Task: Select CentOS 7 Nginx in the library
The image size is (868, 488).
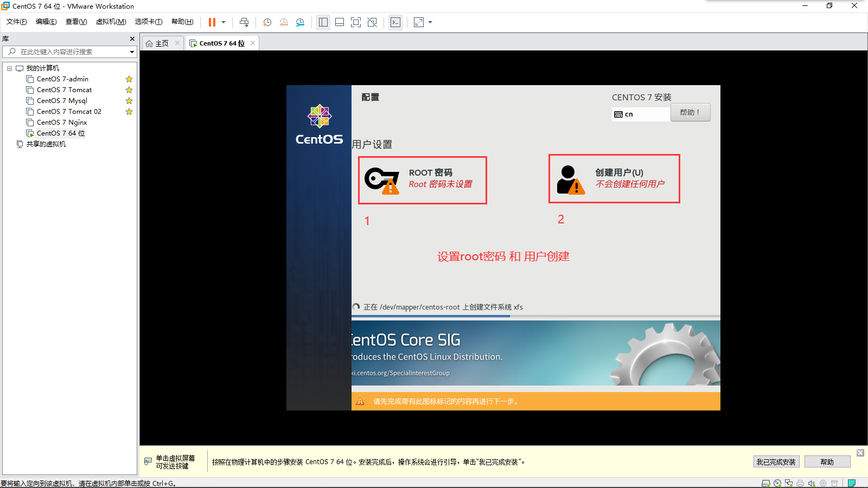Action: [x=62, y=123]
